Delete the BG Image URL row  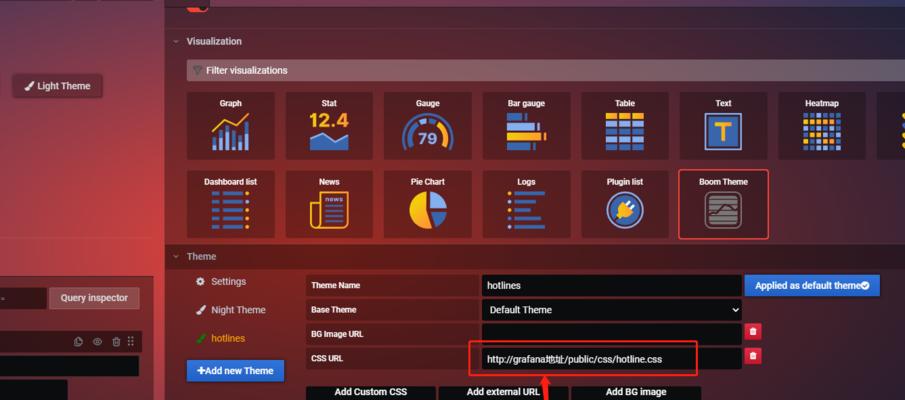[753, 332]
